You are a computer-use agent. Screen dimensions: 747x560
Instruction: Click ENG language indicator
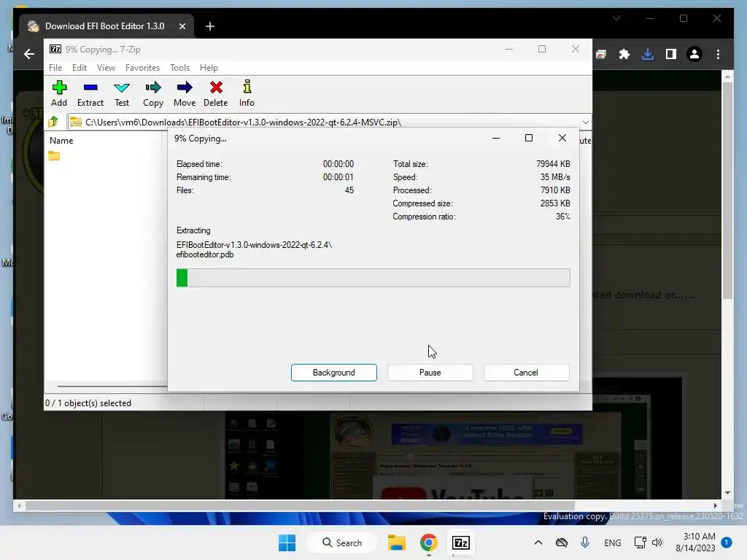(x=612, y=542)
